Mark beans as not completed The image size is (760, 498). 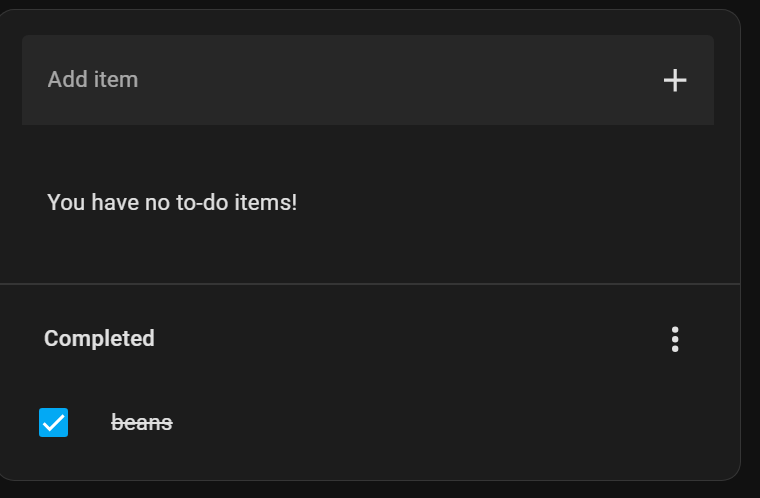point(53,423)
